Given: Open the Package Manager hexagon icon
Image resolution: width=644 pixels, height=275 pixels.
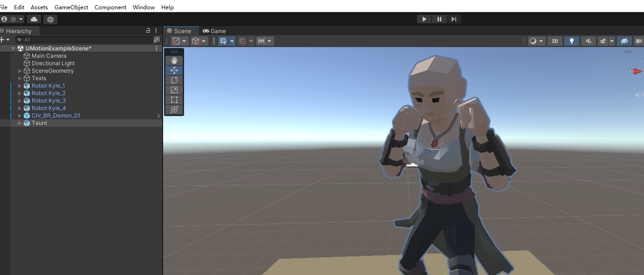Looking at the screenshot, I should [x=50, y=19].
